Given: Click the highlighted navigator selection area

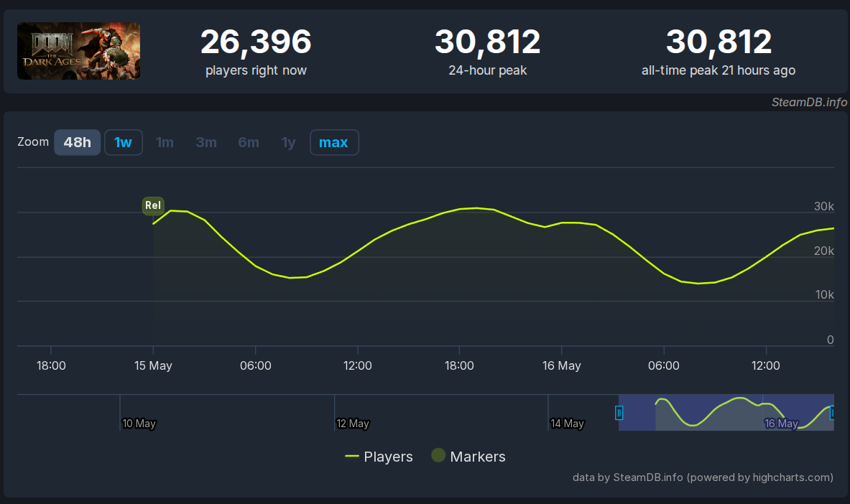Looking at the screenshot, I should click(x=726, y=413).
